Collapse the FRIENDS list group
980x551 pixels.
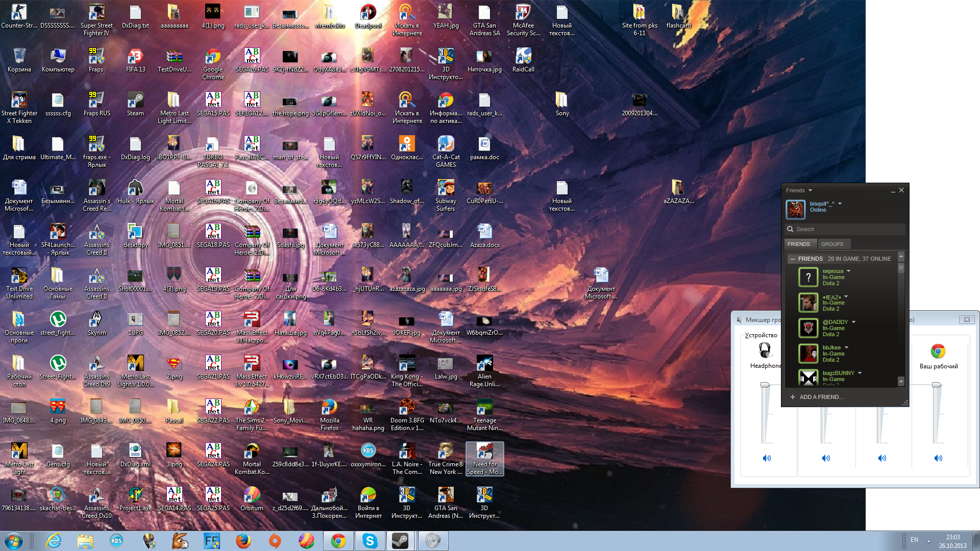pos(793,259)
